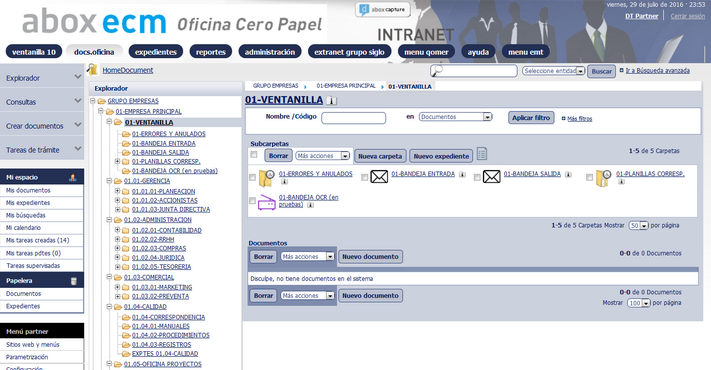
Task: Check the 01-BANDEJA ENTRADA checkbox
Action: [x=365, y=177]
